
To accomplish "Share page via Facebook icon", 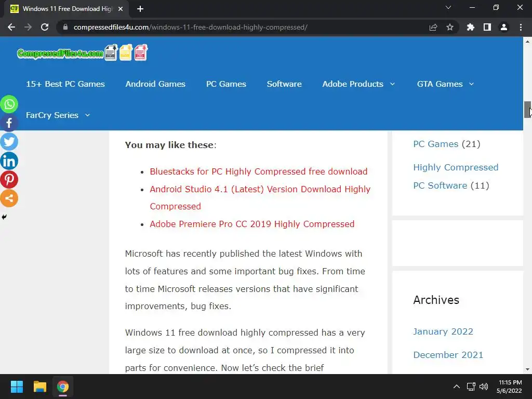I will tap(9, 123).
